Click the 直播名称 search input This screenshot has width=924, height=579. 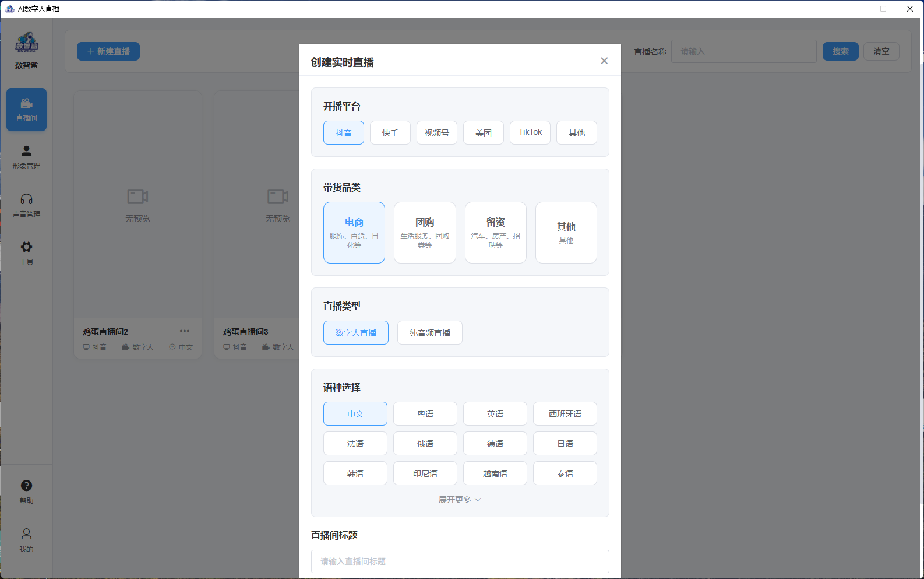coord(744,51)
